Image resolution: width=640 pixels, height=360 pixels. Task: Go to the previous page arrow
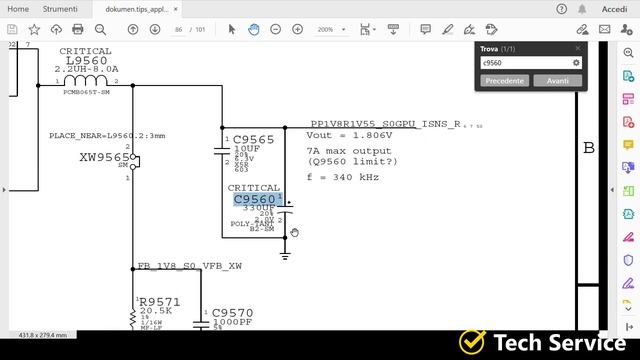click(x=133, y=29)
